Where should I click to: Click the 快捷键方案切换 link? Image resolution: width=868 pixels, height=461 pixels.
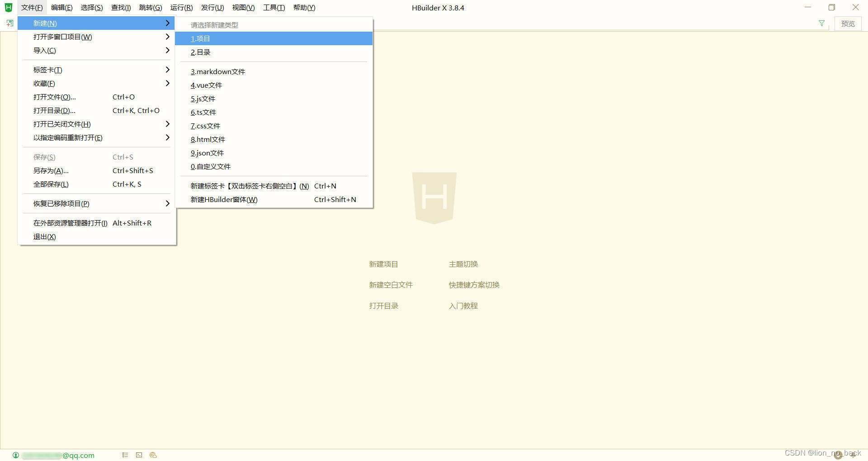(474, 285)
